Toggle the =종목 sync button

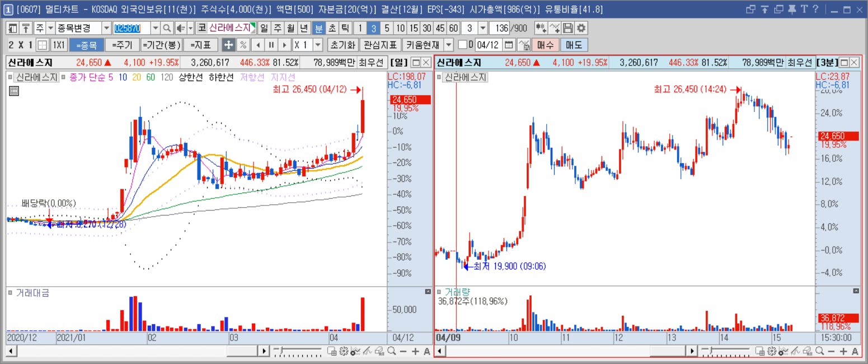(x=86, y=45)
